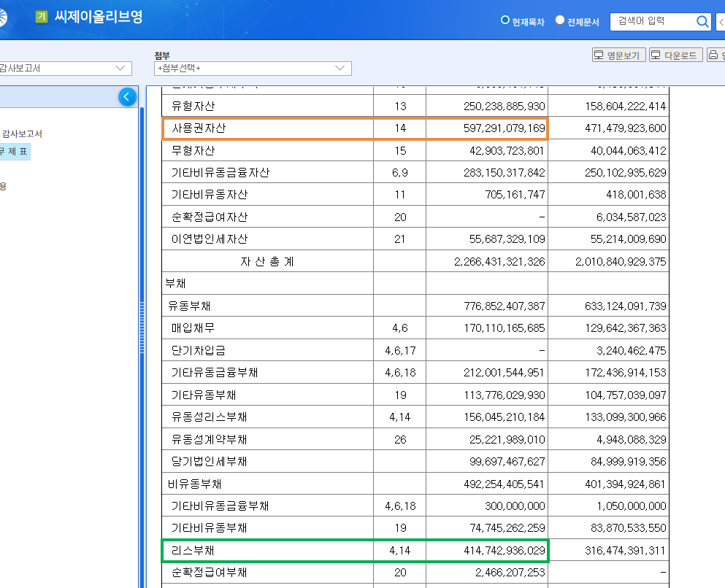The width and height of the screenshot is (725, 588).
Task: Click the 매입채무 row label
Action: (193, 328)
